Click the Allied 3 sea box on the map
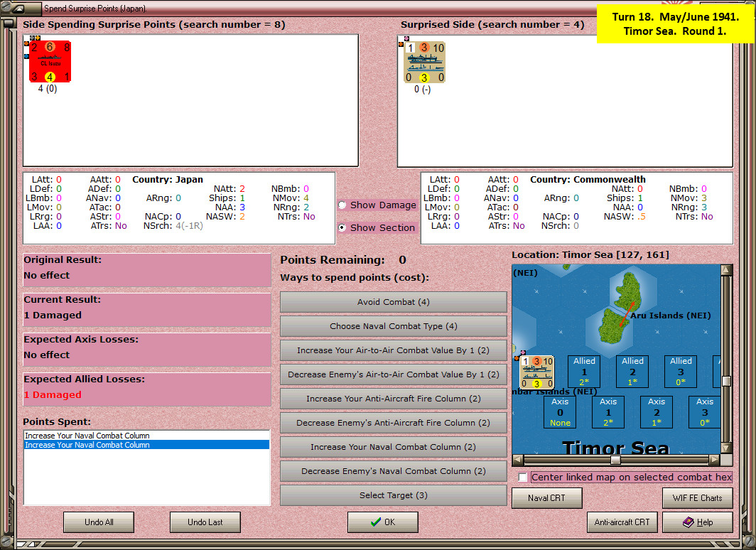 point(680,371)
